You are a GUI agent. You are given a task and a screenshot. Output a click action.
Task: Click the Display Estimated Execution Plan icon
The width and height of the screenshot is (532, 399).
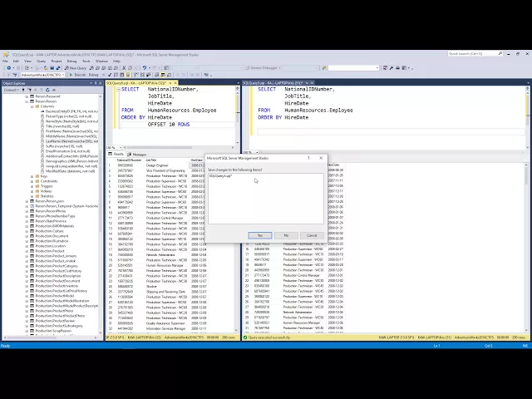click(x=116, y=75)
